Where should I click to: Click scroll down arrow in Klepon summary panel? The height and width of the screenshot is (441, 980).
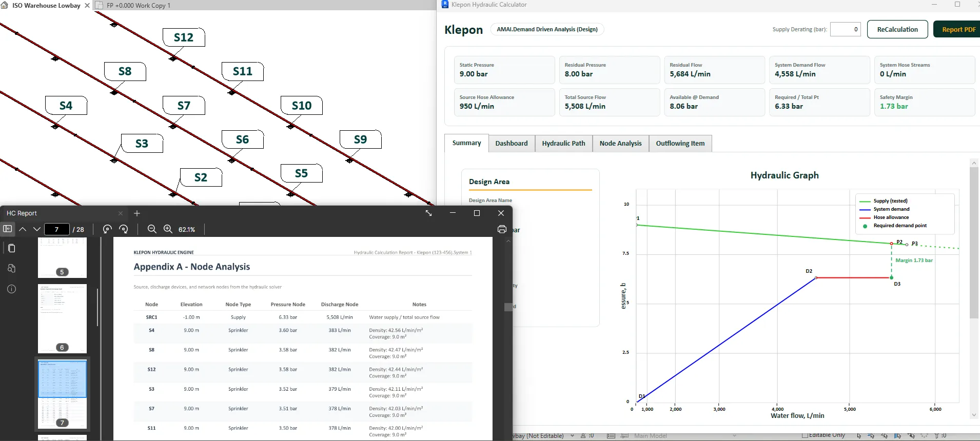coord(974,415)
